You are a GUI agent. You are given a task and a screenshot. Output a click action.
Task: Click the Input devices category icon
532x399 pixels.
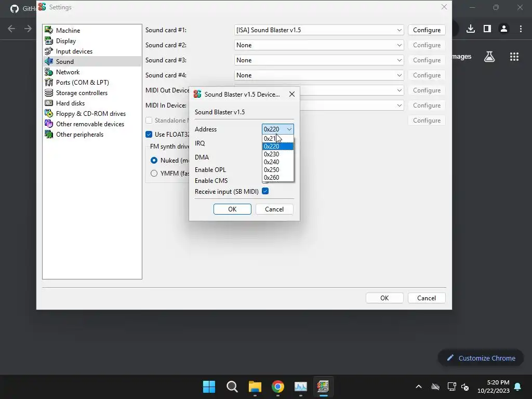tap(49, 51)
